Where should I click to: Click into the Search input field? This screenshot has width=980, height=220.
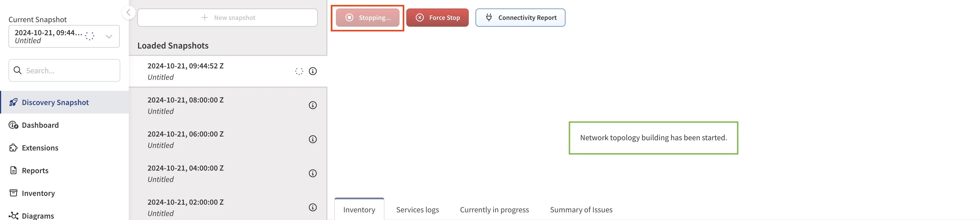click(x=70, y=70)
